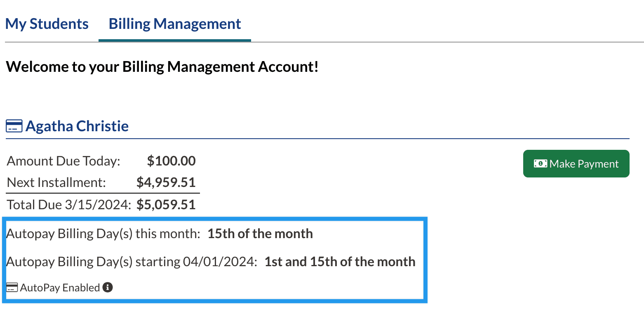Click the Total Due 3/15/2024 label
644x312 pixels.
click(x=69, y=205)
